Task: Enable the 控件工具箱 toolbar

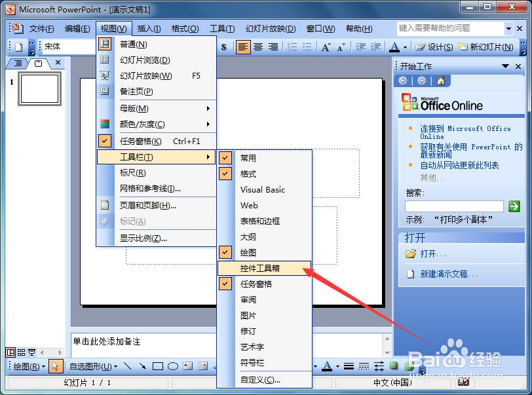Action: pyautogui.click(x=264, y=268)
